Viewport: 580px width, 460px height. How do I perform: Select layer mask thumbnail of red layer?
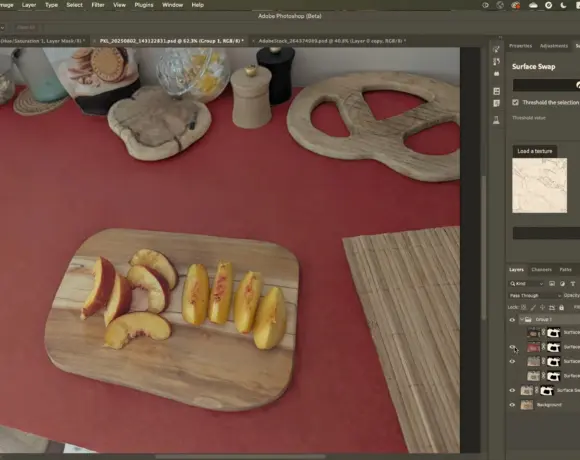coord(553,347)
